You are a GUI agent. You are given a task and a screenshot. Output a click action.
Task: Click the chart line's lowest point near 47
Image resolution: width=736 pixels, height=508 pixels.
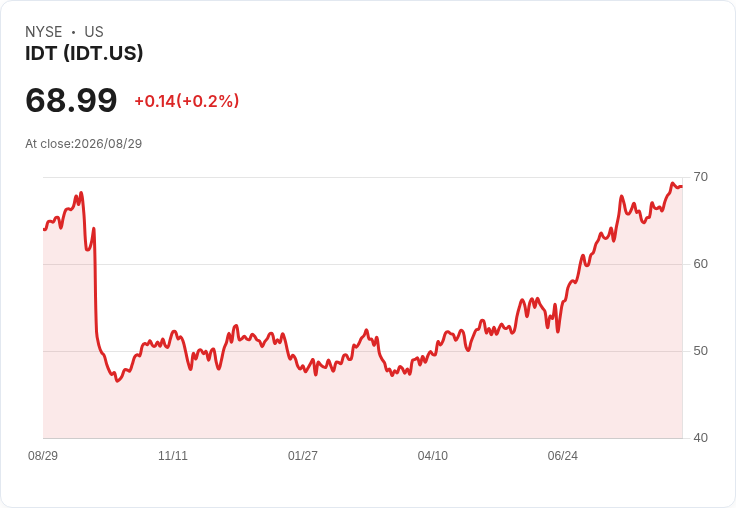pyautogui.click(x=117, y=381)
